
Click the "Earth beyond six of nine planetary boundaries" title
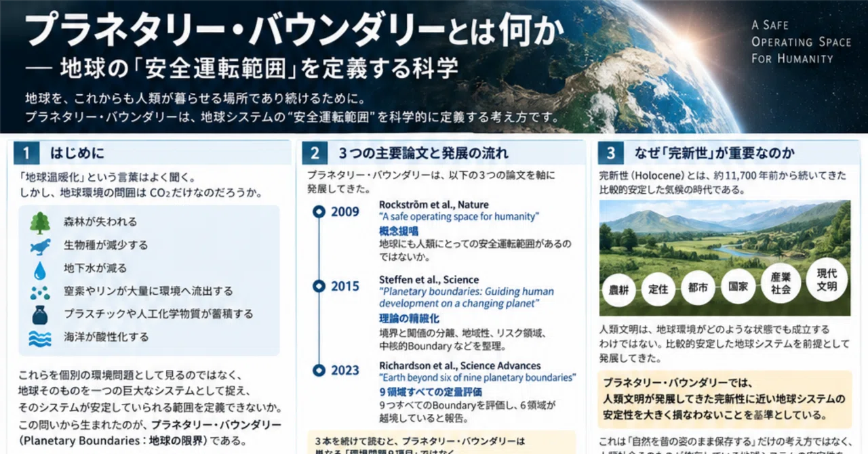click(477, 377)
